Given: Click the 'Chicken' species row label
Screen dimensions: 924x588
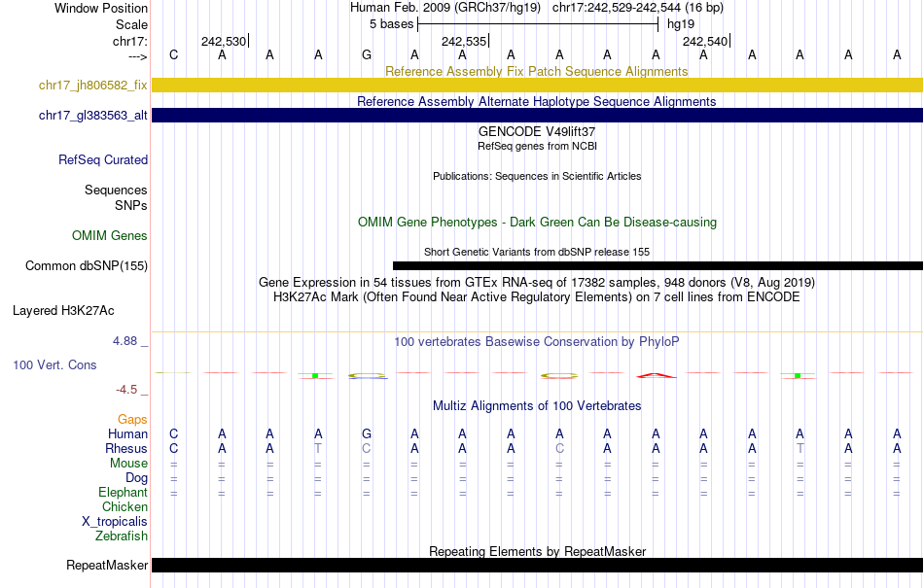Looking at the screenshot, I should click(x=124, y=506).
